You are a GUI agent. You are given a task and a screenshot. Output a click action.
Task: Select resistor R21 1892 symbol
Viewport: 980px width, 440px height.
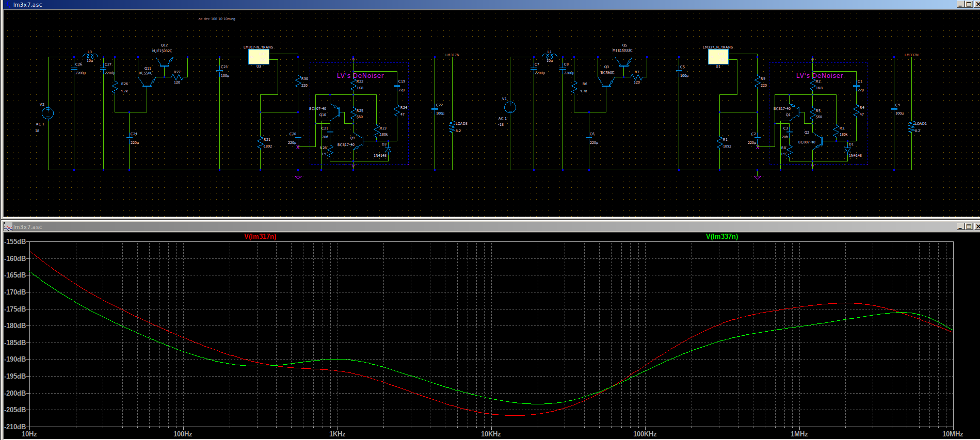pyautogui.click(x=260, y=143)
